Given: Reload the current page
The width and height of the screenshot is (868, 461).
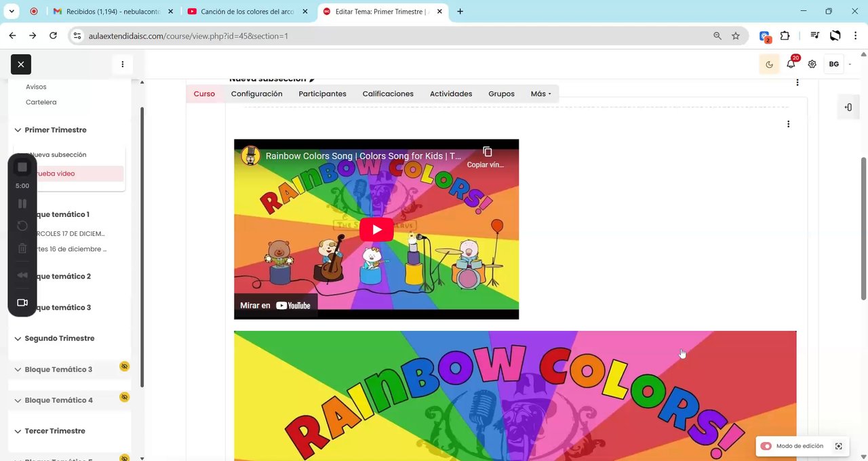Looking at the screenshot, I should (53, 36).
